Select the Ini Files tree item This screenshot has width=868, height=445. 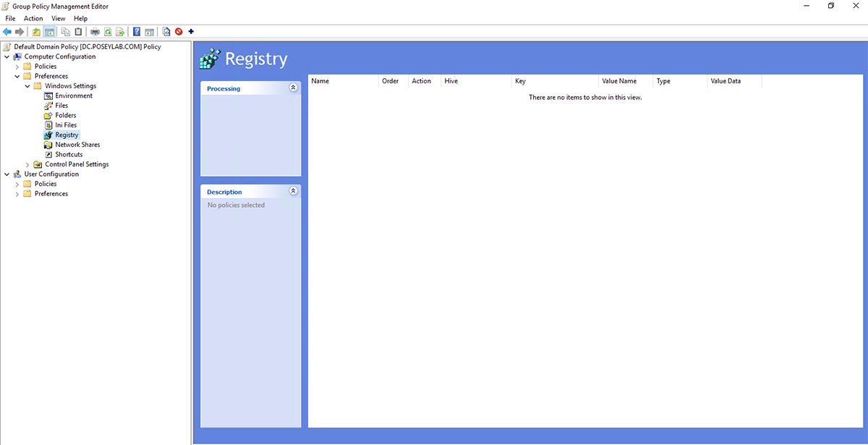(66, 125)
